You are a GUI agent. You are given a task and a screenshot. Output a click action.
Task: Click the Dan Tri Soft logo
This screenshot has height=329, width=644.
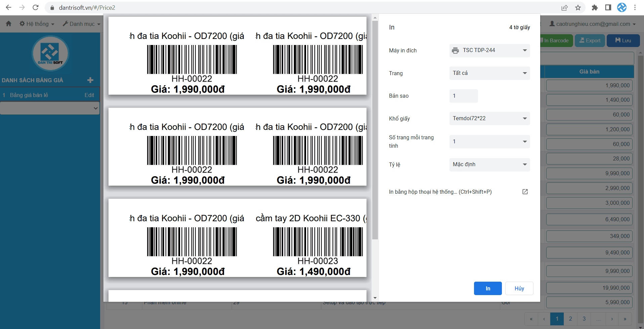pos(50,53)
